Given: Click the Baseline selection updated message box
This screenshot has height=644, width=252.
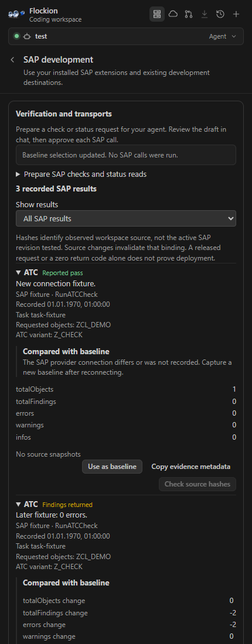Looking at the screenshot, I should 126,155.
